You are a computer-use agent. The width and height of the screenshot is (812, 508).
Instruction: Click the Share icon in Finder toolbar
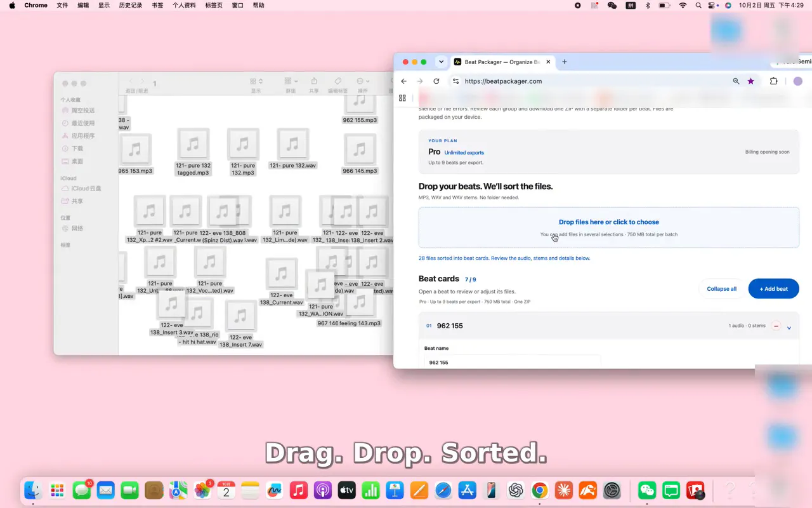(x=314, y=81)
